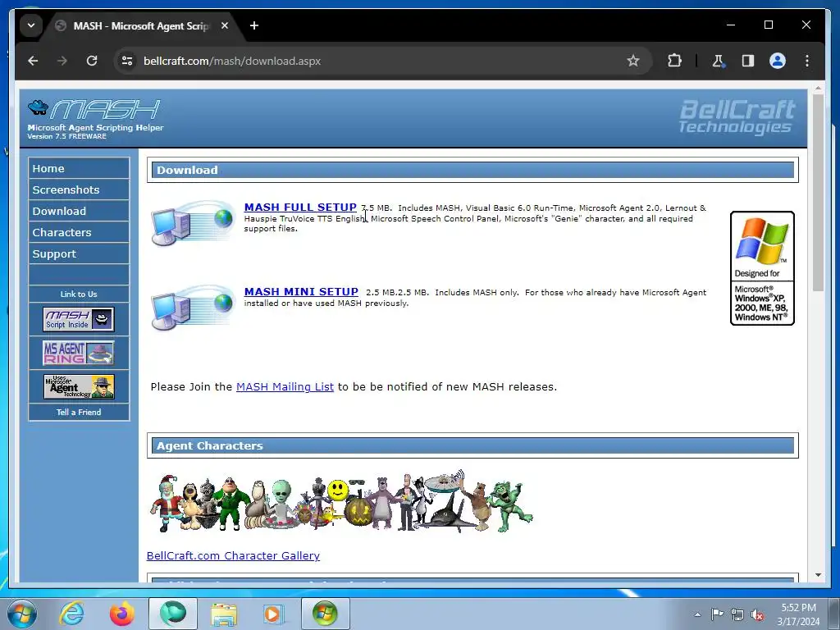Click the MASH logo in header

[95, 119]
